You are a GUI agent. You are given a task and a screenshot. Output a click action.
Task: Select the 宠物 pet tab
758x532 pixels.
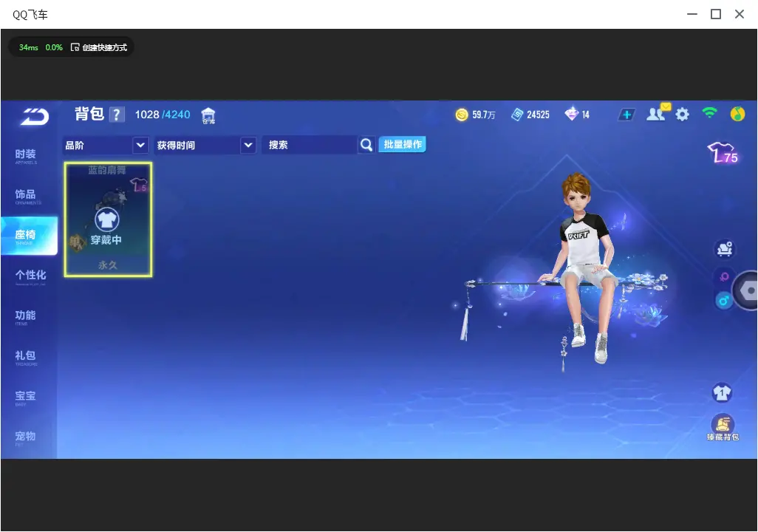(x=26, y=437)
